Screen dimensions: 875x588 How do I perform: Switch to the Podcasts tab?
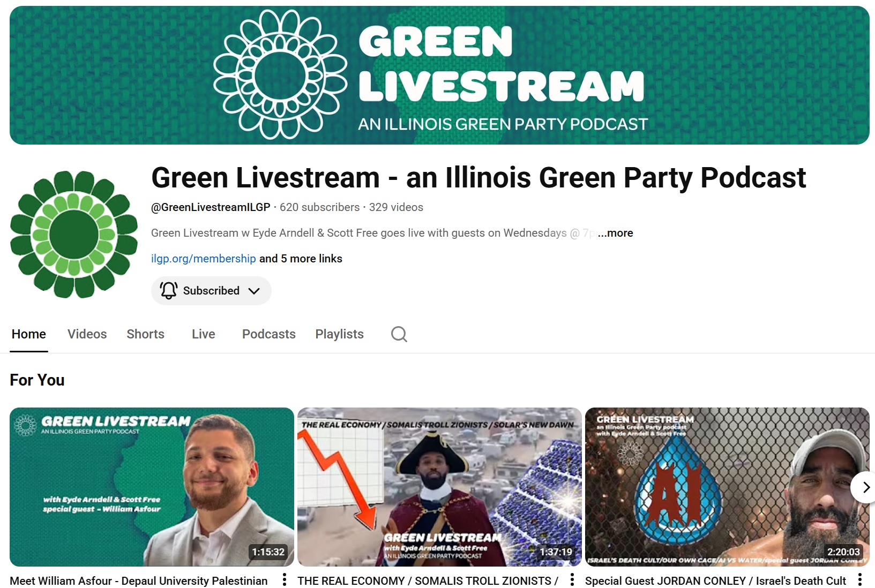click(269, 334)
